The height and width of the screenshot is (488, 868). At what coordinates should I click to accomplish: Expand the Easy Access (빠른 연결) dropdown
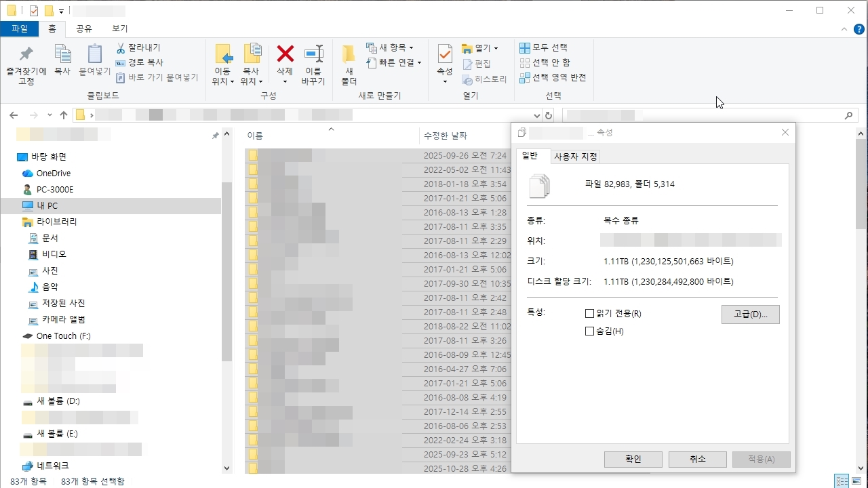coord(394,62)
